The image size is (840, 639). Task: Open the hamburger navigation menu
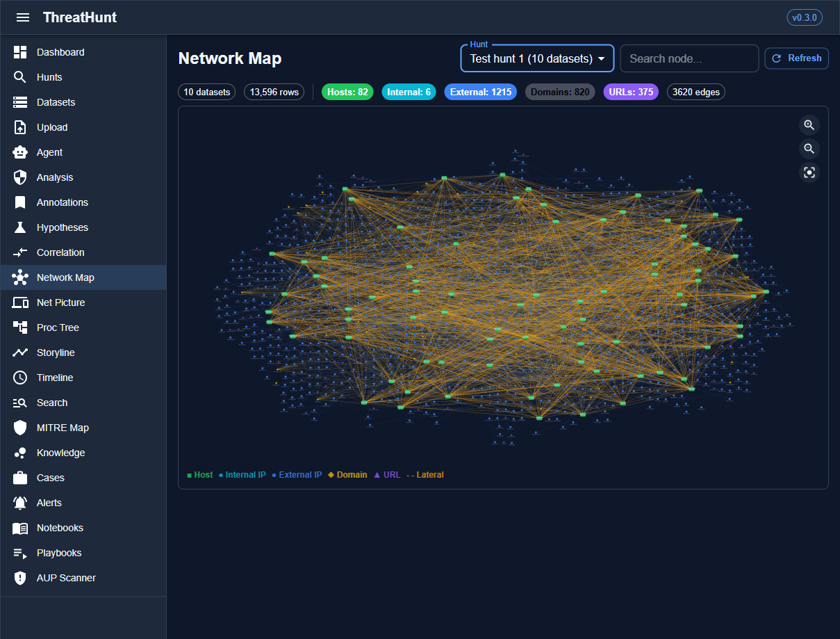click(23, 17)
